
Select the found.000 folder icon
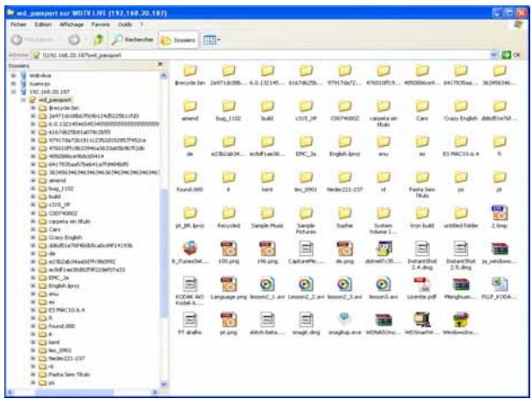(x=190, y=182)
